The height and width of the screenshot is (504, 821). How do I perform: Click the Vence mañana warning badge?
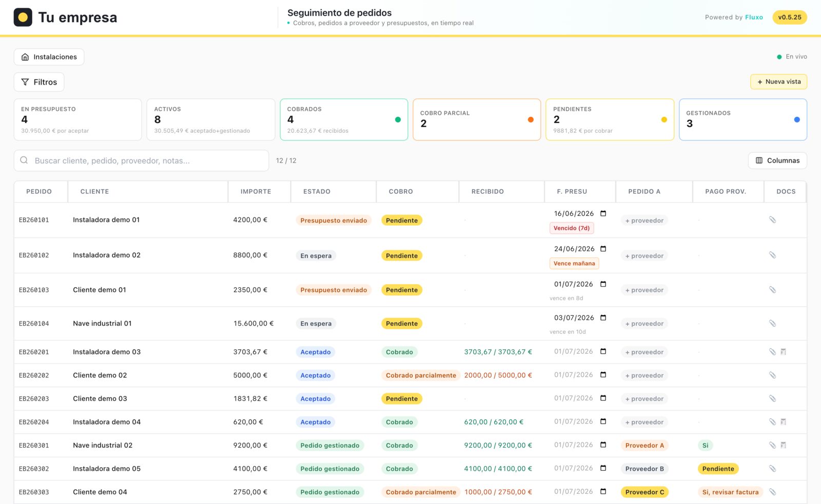point(574,264)
